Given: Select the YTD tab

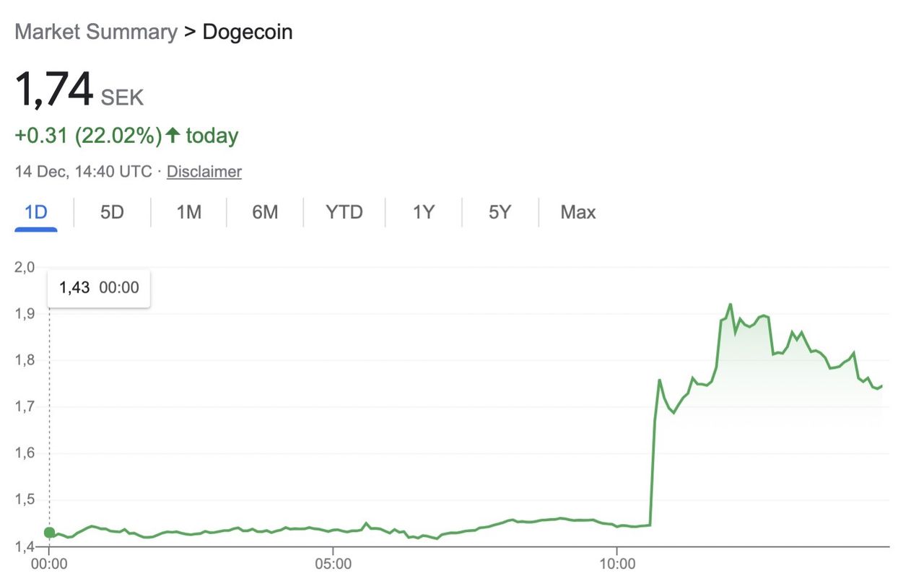Looking at the screenshot, I should 344,212.
